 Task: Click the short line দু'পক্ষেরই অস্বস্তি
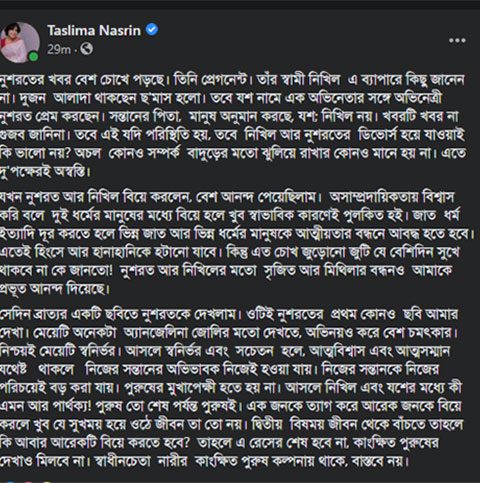[x=45, y=172]
